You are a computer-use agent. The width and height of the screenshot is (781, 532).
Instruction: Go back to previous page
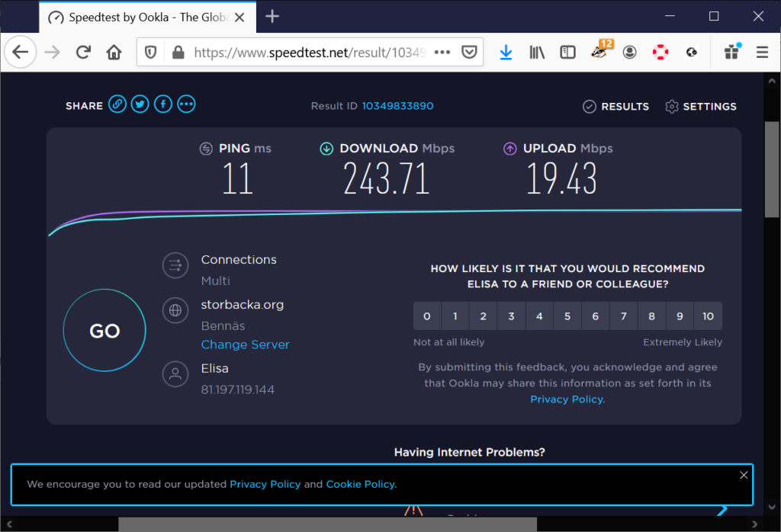click(21, 52)
